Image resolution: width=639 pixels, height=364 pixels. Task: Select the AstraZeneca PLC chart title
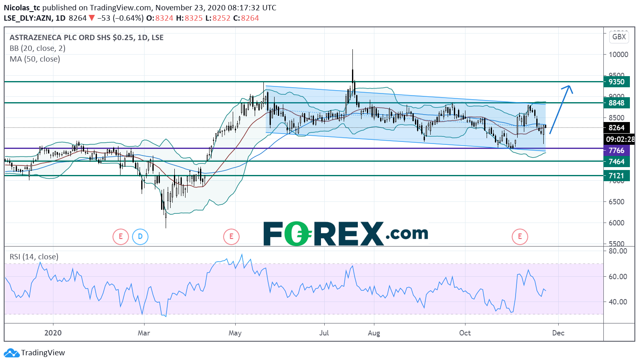click(x=86, y=38)
